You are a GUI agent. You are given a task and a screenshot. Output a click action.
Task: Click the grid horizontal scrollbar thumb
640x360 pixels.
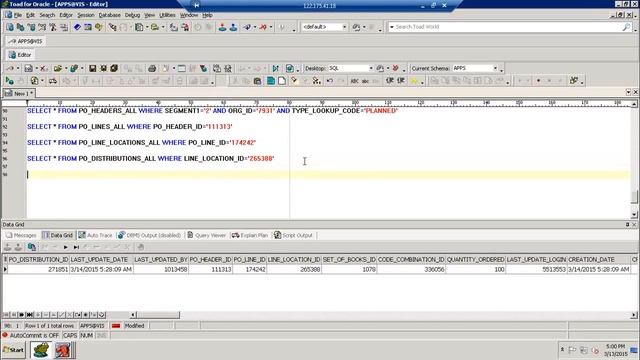pos(158,315)
